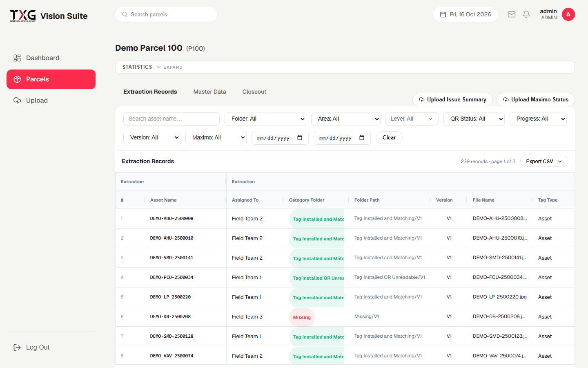Open the mail envelope icon

pos(512,14)
